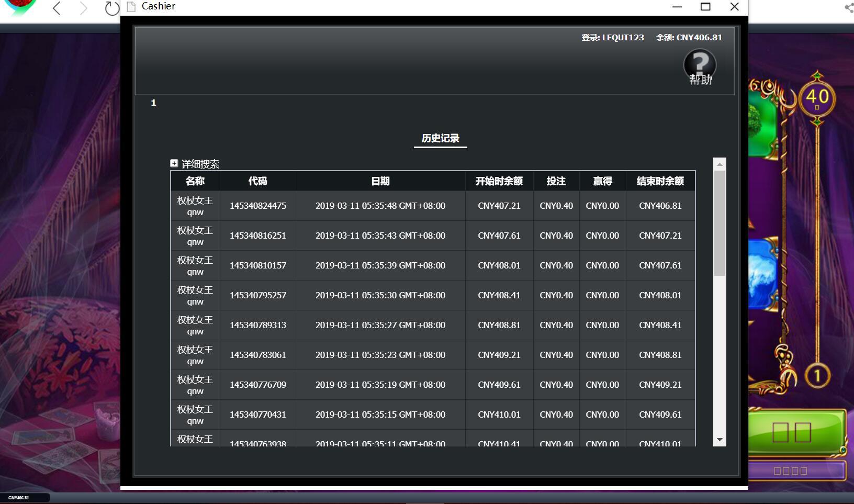Click page number 1 above the history
The width and height of the screenshot is (854, 504).
(x=153, y=103)
